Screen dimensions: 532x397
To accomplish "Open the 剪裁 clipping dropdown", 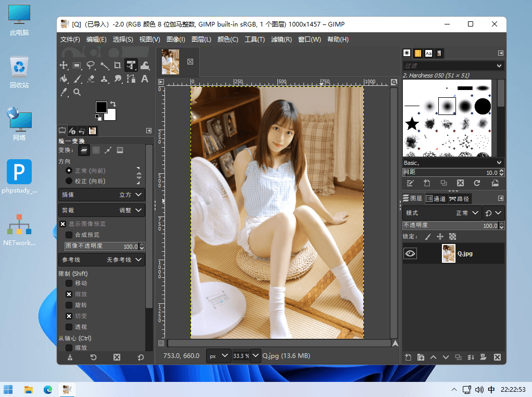I will [102, 210].
